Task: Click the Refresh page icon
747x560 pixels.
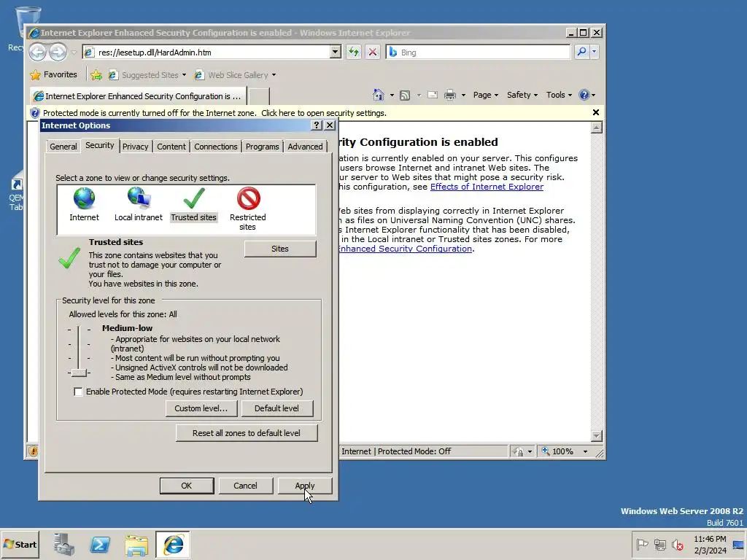Action: click(354, 52)
